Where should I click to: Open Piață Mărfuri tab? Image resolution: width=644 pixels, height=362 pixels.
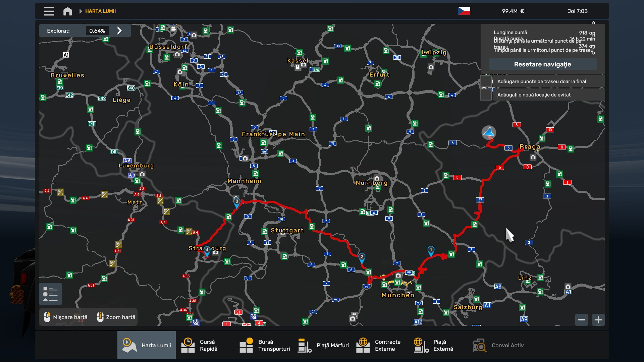coord(324,345)
